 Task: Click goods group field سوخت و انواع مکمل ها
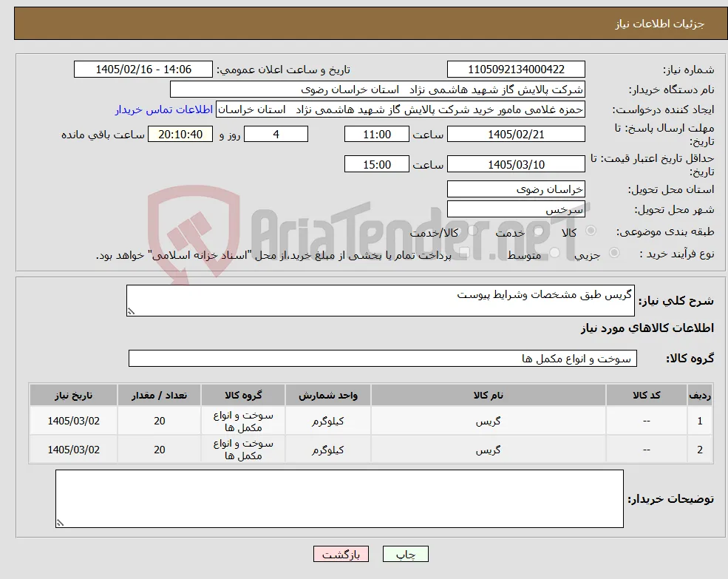[x=383, y=359]
